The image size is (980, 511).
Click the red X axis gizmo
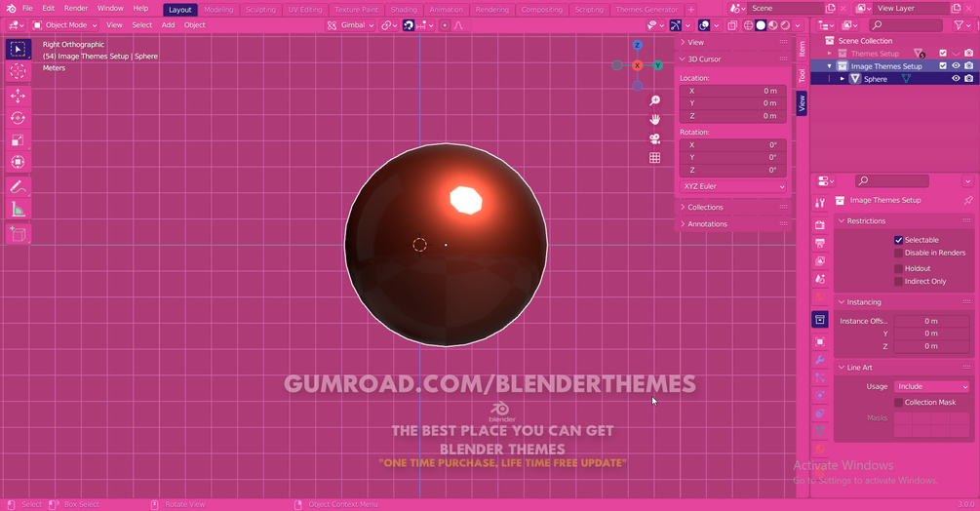(x=637, y=65)
